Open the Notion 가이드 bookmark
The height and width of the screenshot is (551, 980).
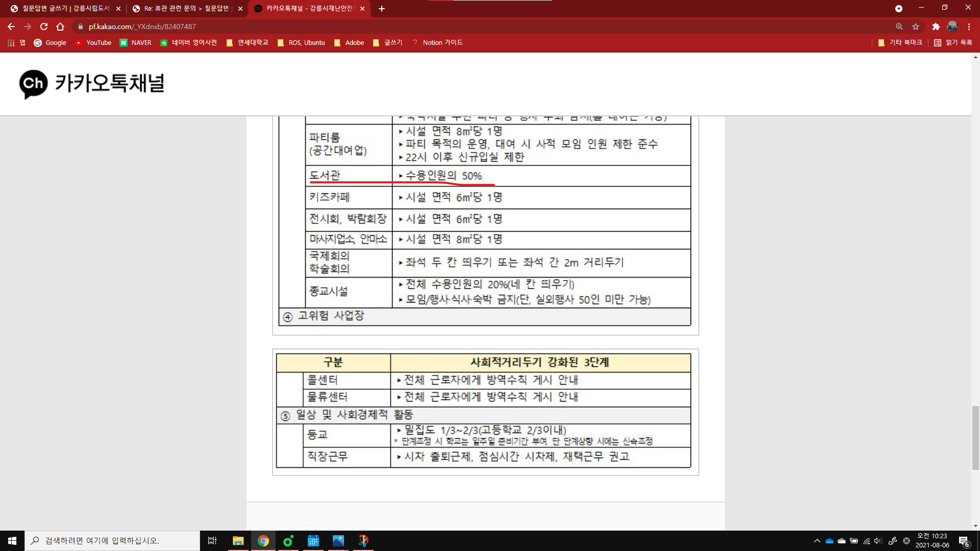pyautogui.click(x=437, y=43)
